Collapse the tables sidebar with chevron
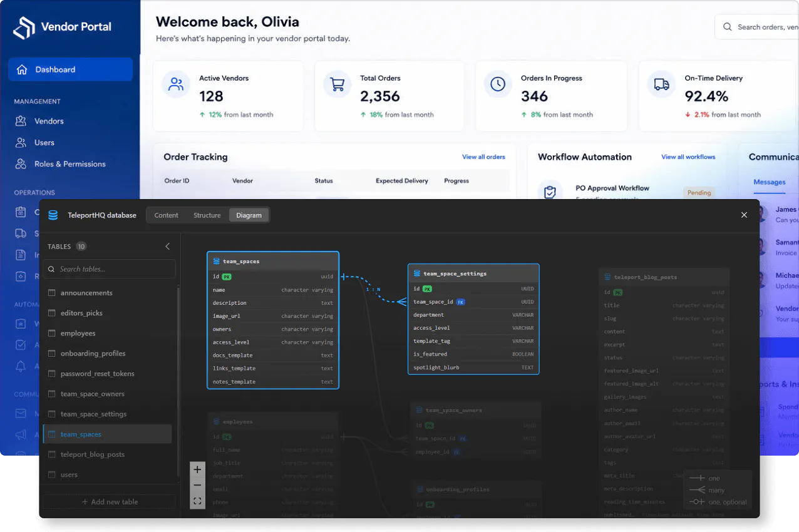 [167, 247]
